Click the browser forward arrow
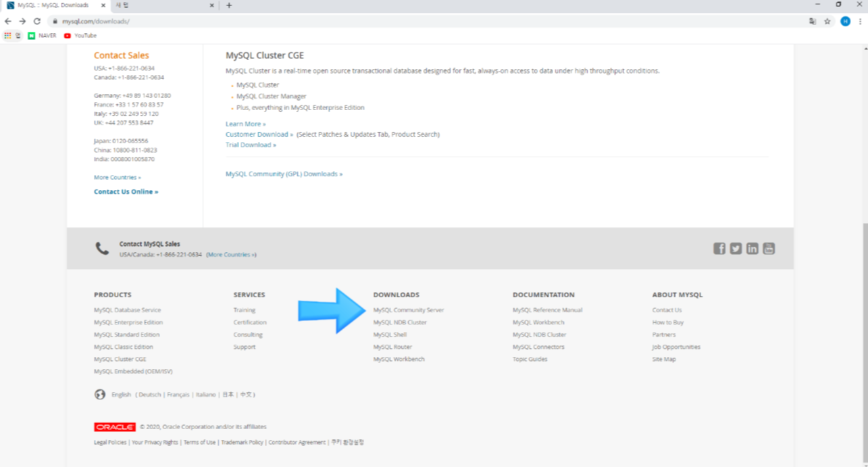The width and height of the screenshot is (868, 467). click(22, 21)
